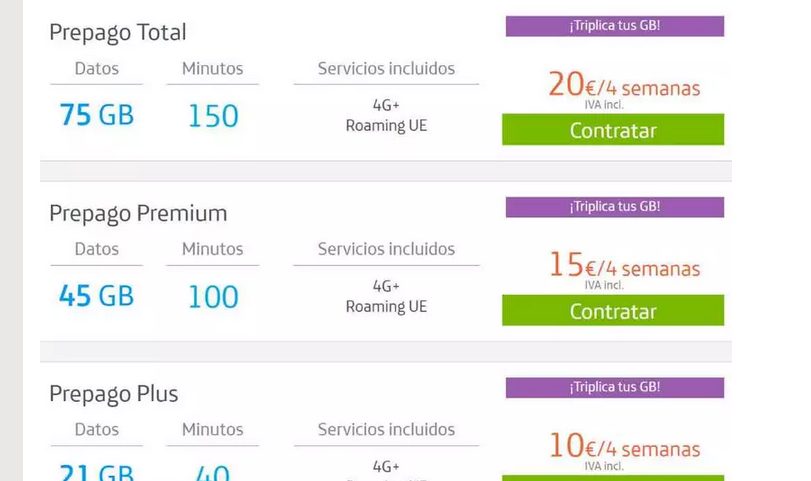Click Contratar for the Prepago Total plan
Viewport: 811px width, 481px height.
(x=612, y=130)
